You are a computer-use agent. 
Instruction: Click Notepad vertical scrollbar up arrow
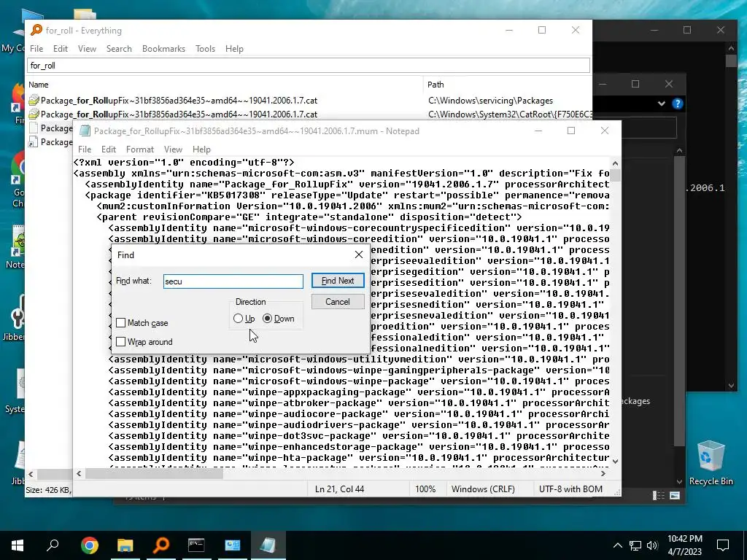pos(615,163)
